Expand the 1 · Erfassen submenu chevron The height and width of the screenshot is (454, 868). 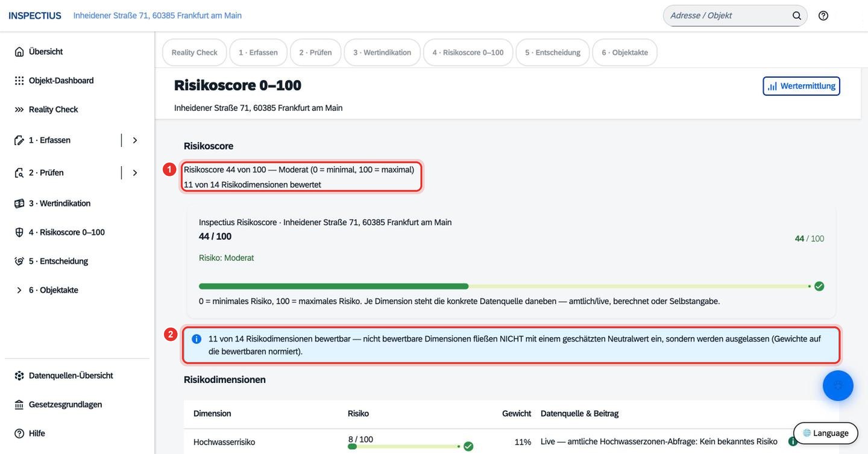click(135, 140)
